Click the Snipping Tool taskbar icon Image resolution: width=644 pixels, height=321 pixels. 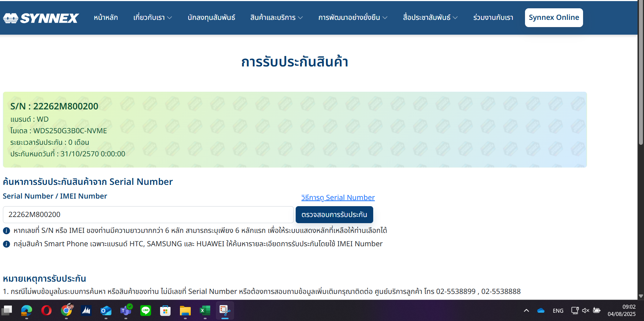click(x=225, y=311)
